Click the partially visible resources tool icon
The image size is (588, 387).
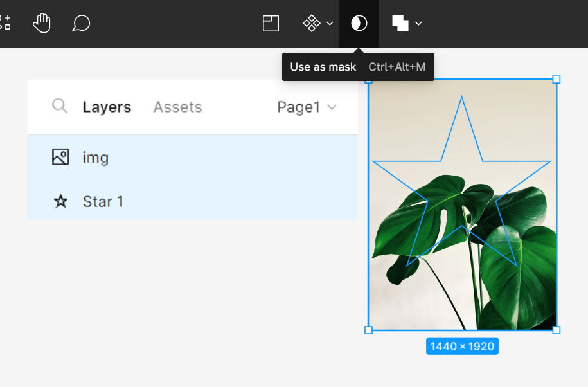(5, 22)
